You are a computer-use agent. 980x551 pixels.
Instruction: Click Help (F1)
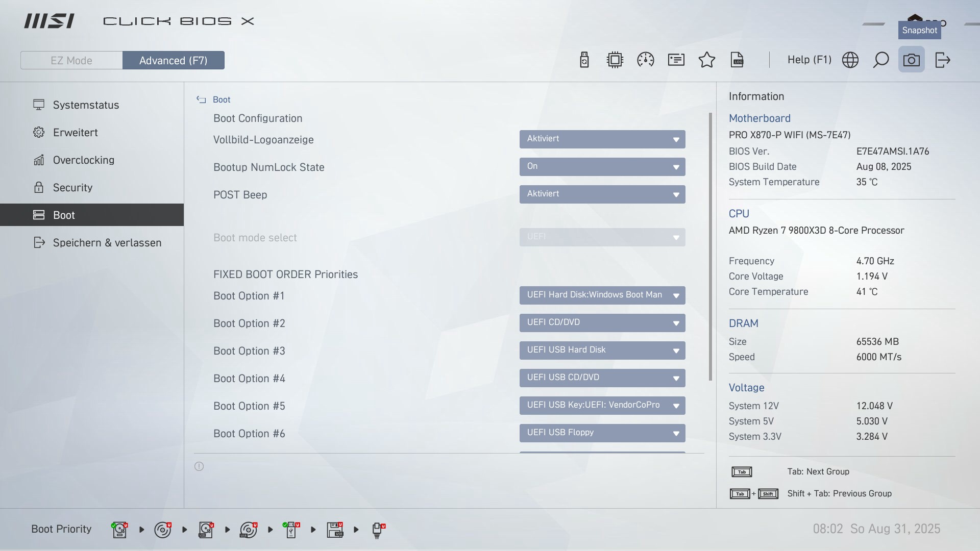point(809,60)
